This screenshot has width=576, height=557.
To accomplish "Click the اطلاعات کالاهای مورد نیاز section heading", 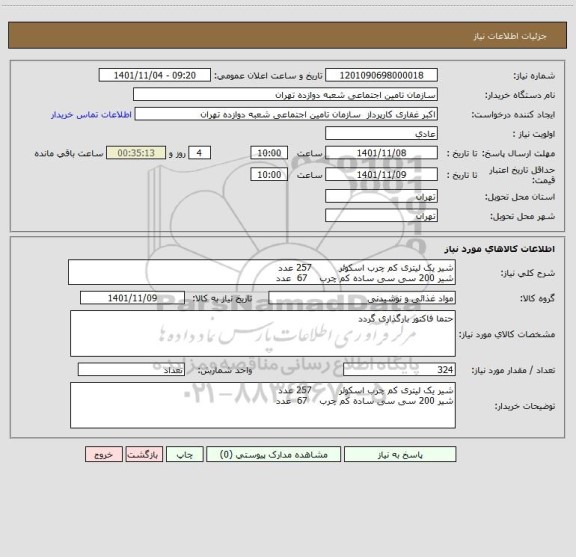I will (500, 249).
